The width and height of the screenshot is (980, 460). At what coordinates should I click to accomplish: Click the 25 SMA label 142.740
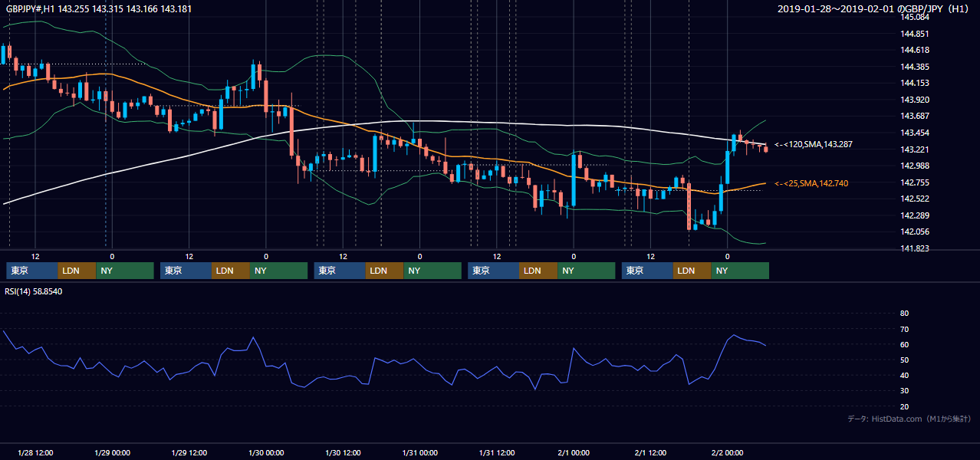[x=811, y=183]
